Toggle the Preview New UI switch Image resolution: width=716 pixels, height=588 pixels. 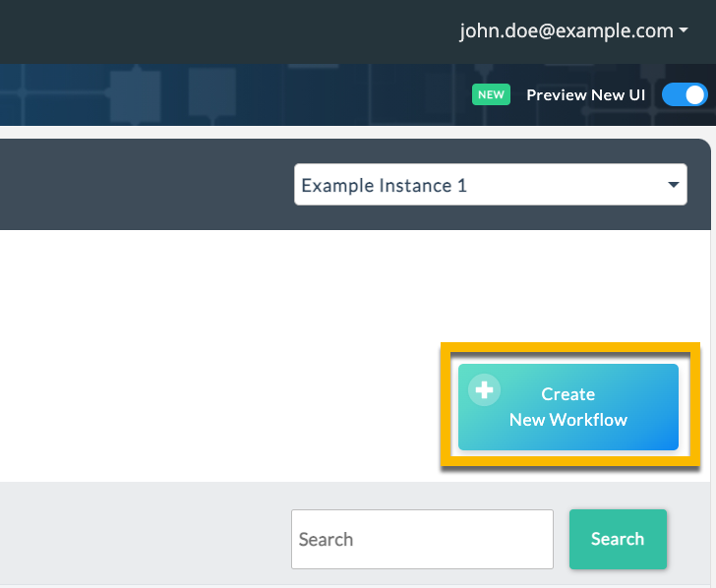click(685, 95)
